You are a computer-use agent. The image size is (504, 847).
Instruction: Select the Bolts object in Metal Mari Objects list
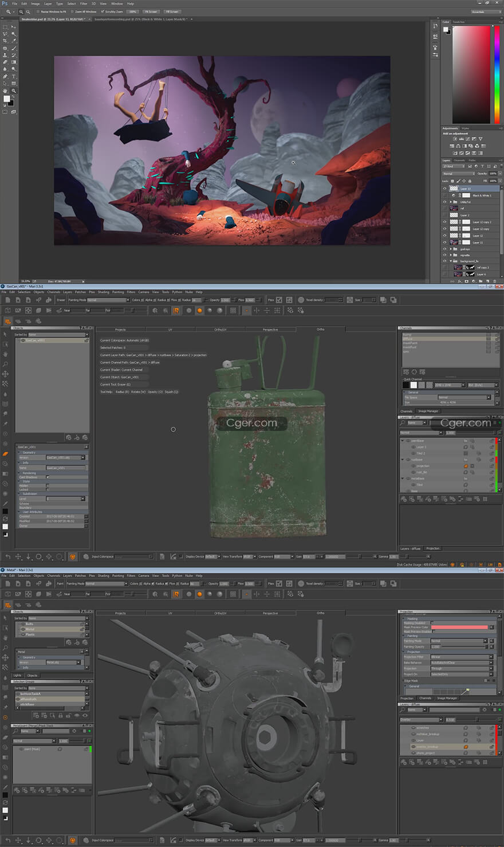pyautogui.click(x=52, y=624)
